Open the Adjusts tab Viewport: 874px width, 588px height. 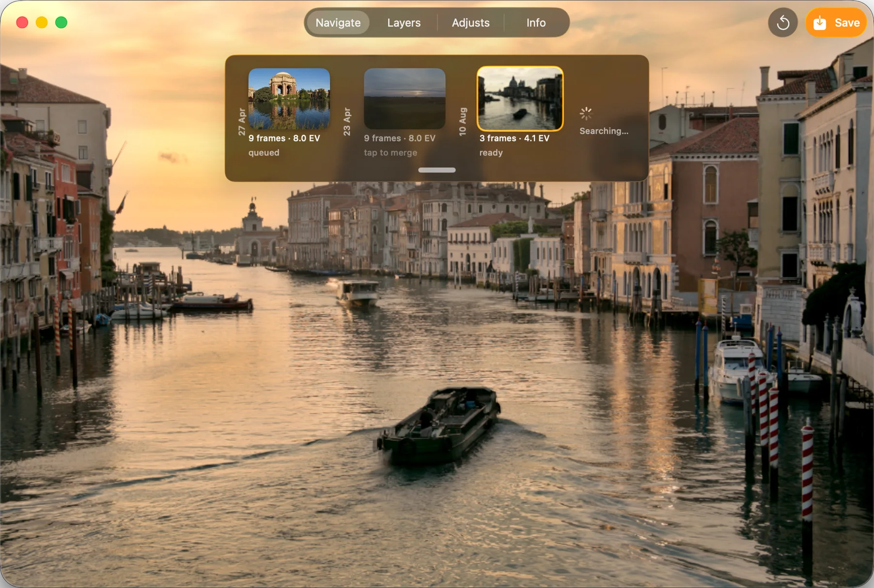pyautogui.click(x=470, y=23)
